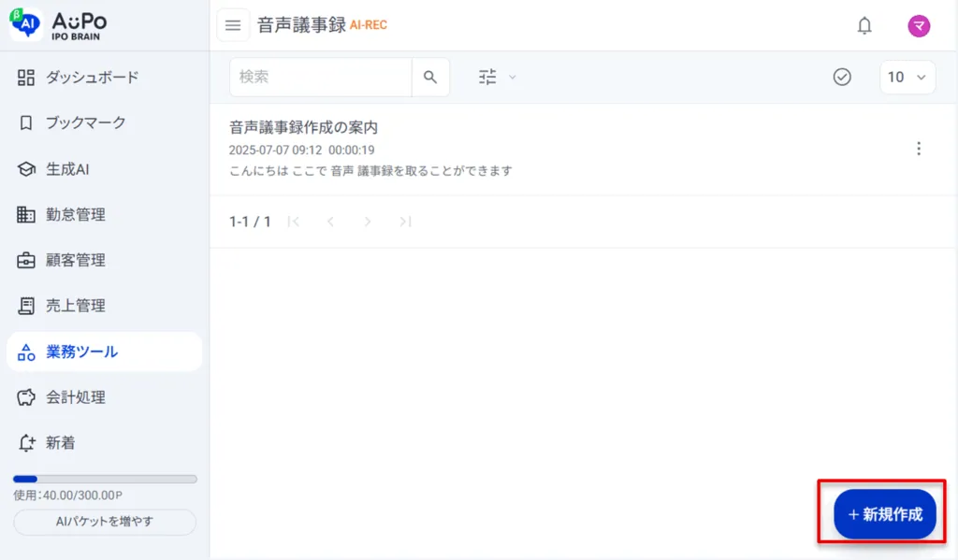This screenshot has height=560, width=958.
Task: Open ブックマーク in the sidebar
Action: click(x=104, y=122)
